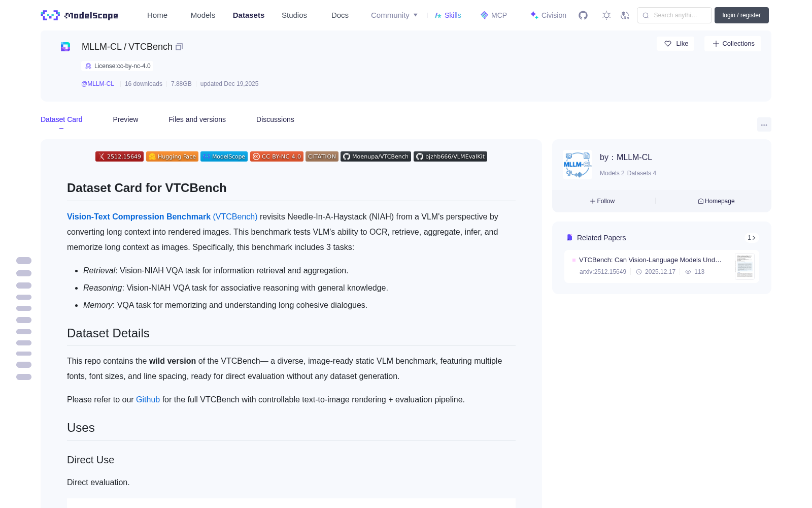Jump to the last outline marker on left
This screenshot has height=508, width=812.
click(x=24, y=377)
